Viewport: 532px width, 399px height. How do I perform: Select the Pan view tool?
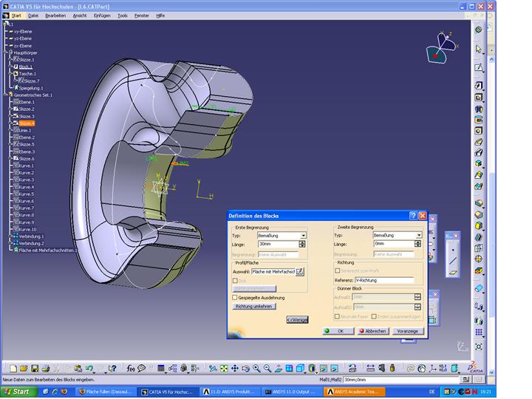click(234, 368)
